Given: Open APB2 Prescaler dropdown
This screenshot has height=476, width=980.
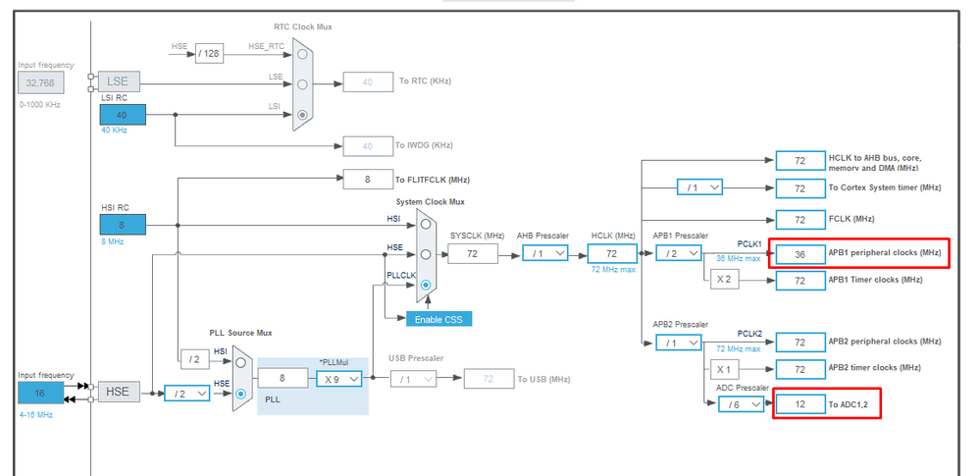Looking at the screenshot, I should (x=678, y=343).
